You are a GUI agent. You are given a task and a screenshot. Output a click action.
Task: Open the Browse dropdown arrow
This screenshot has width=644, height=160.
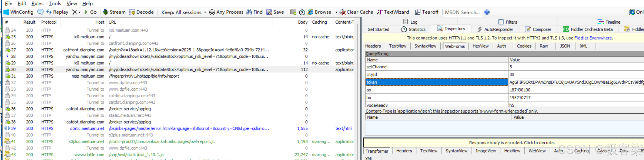tap(336, 12)
